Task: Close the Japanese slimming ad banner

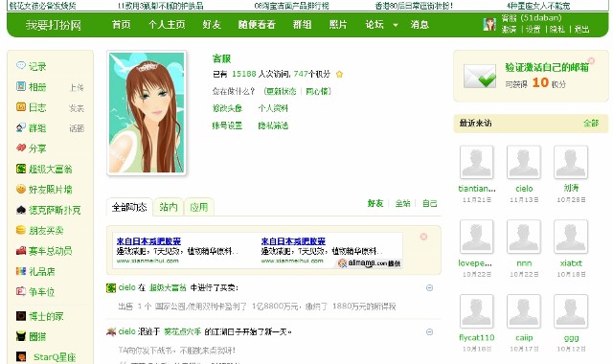Action: click(423, 237)
